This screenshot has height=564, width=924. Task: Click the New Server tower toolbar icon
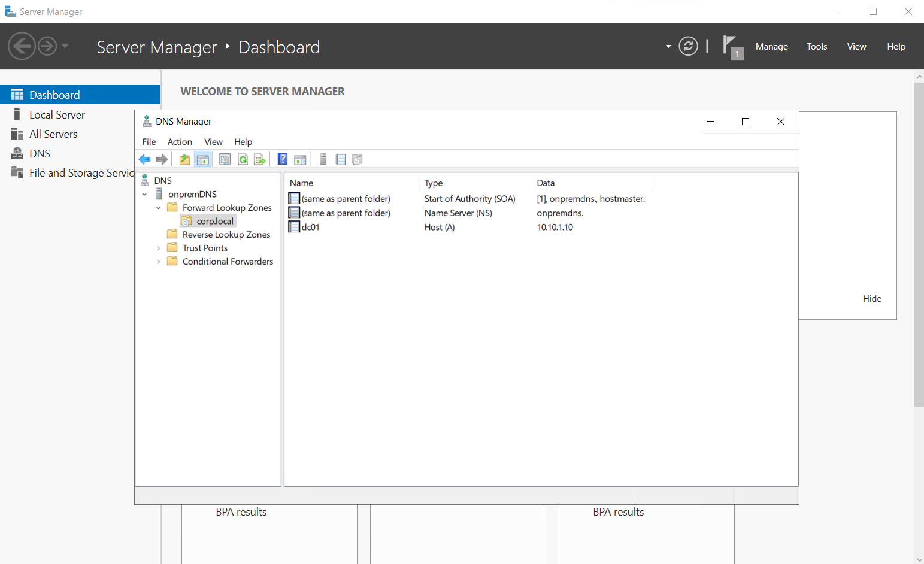click(323, 159)
